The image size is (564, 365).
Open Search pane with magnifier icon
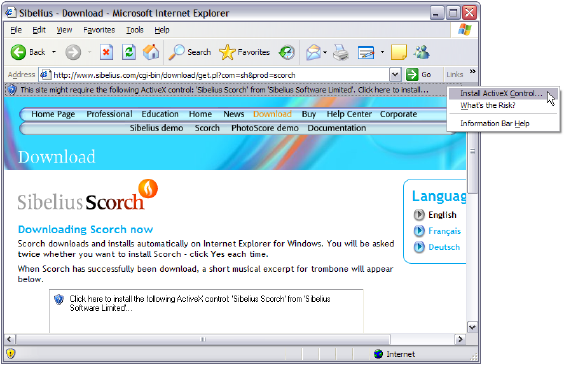pyautogui.click(x=177, y=53)
